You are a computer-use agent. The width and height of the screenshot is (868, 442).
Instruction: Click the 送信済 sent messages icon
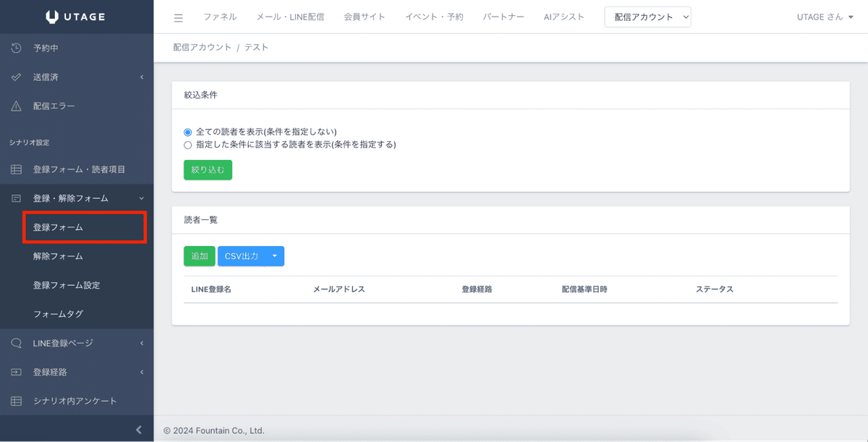[x=16, y=77]
